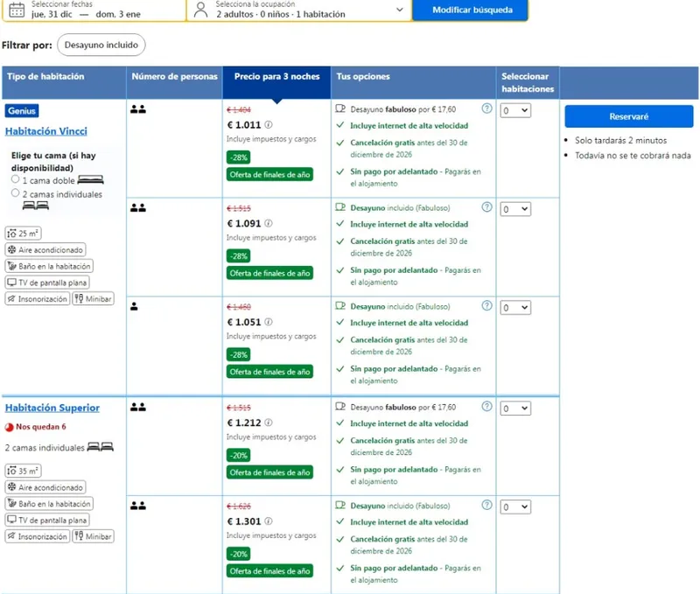Screen dimensions: 700x594
Task: Click help icon in the € 1.212 options row
Action: tap(486, 406)
